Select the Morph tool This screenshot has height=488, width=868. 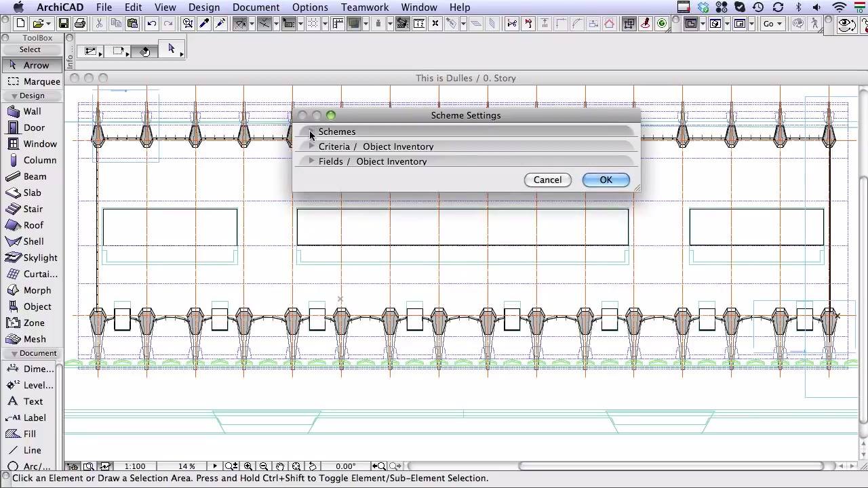pyautogui.click(x=32, y=290)
